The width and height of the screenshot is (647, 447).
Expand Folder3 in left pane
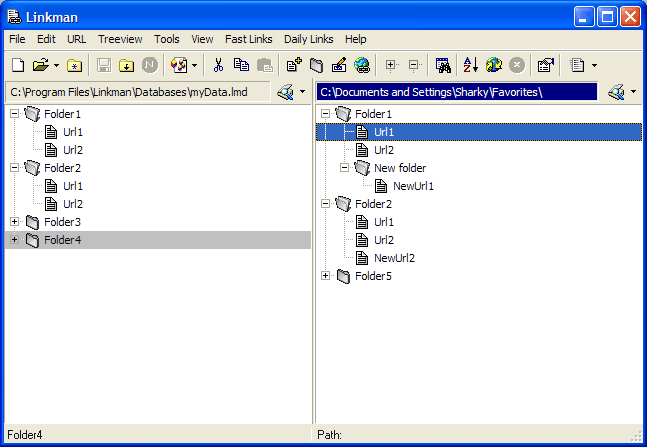pyautogui.click(x=14, y=221)
